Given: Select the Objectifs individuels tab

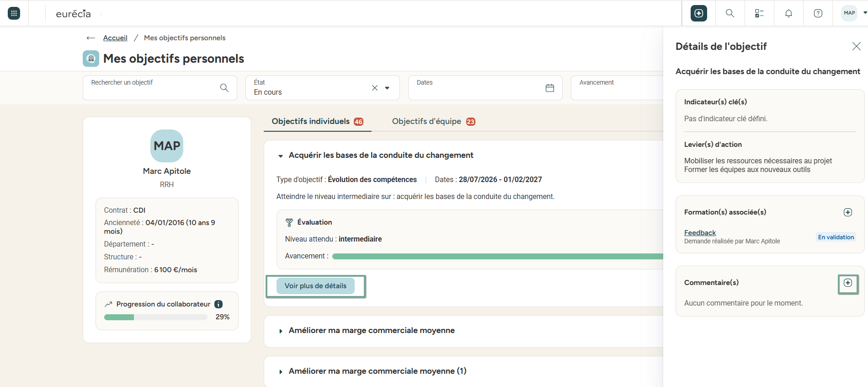Looking at the screenshot, I should tap(317, 121).
